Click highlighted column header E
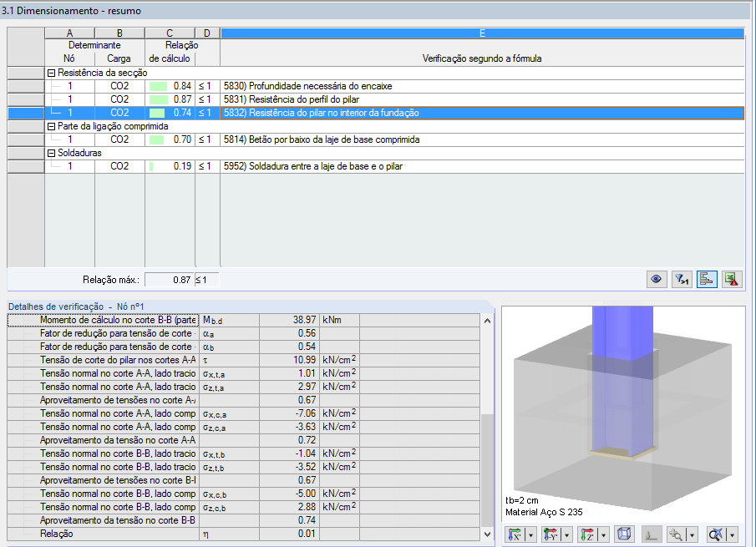 coord(482,33)
